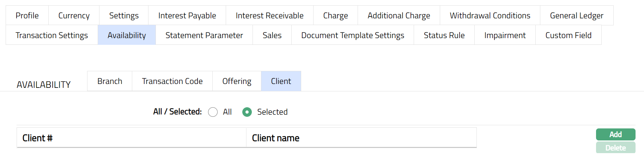The width and height of the screenshot is (644, 157).
Task: Show the Branch availability sub-tab
Action: (x=110, y=81)
